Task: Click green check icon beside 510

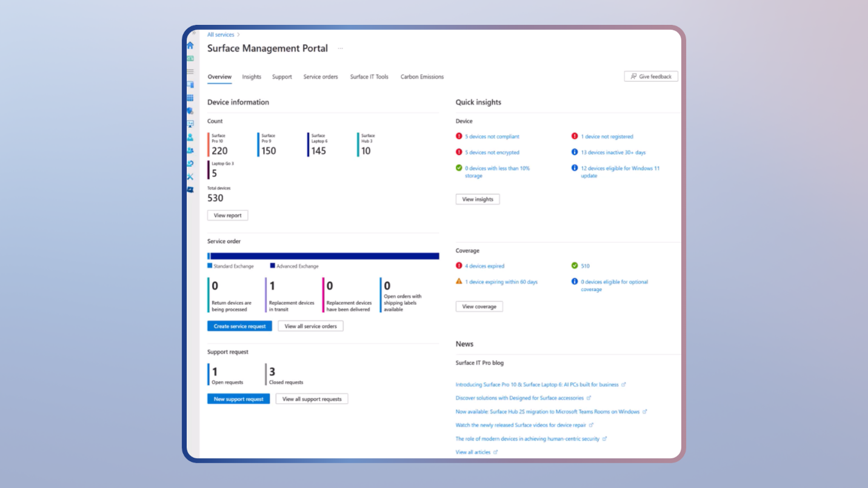Action: coord(575,266)
